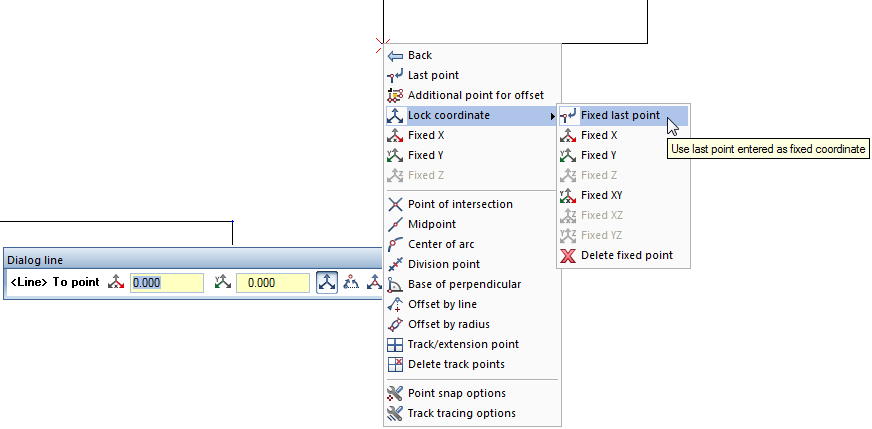Click the Offset by radius icon
Image resolution: width=872 pixels, height=429 pixels.
[x=395, y=324]
